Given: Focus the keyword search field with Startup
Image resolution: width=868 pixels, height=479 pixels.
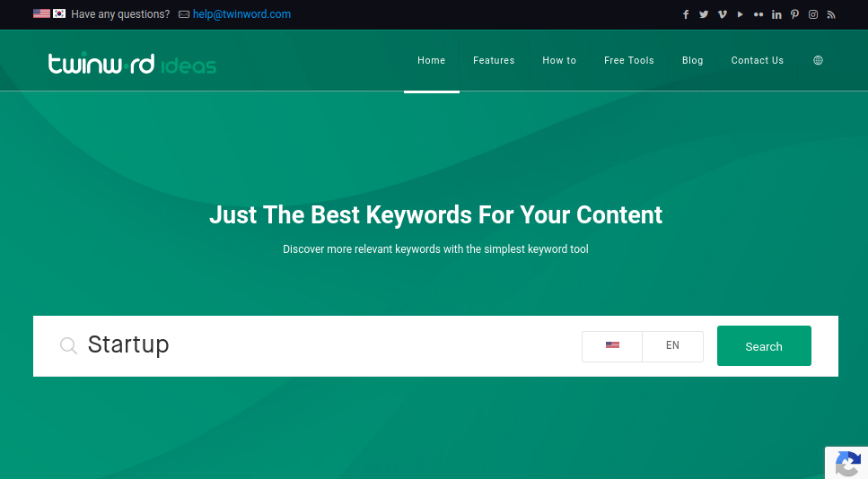Looking at the screenshot, I should (x=327, y=345).
